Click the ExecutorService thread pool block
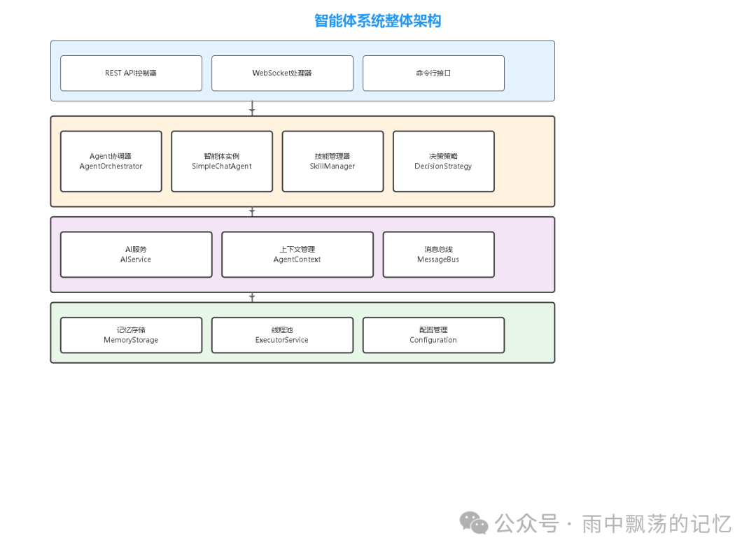756x554 pixels. pyautogui.click(x=282, y=334)
